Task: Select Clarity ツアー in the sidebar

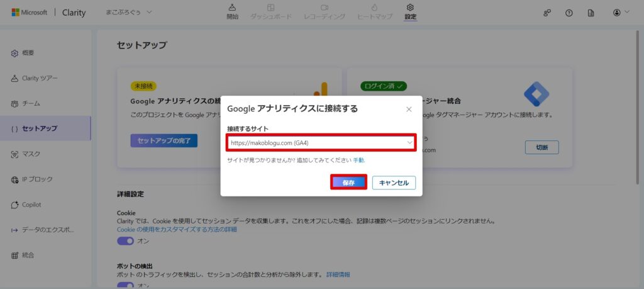Action: [x=45, y=78]
